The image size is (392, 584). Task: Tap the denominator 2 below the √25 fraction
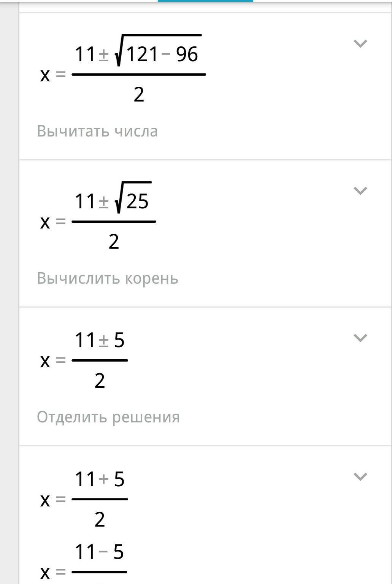(x=114, y=241)
